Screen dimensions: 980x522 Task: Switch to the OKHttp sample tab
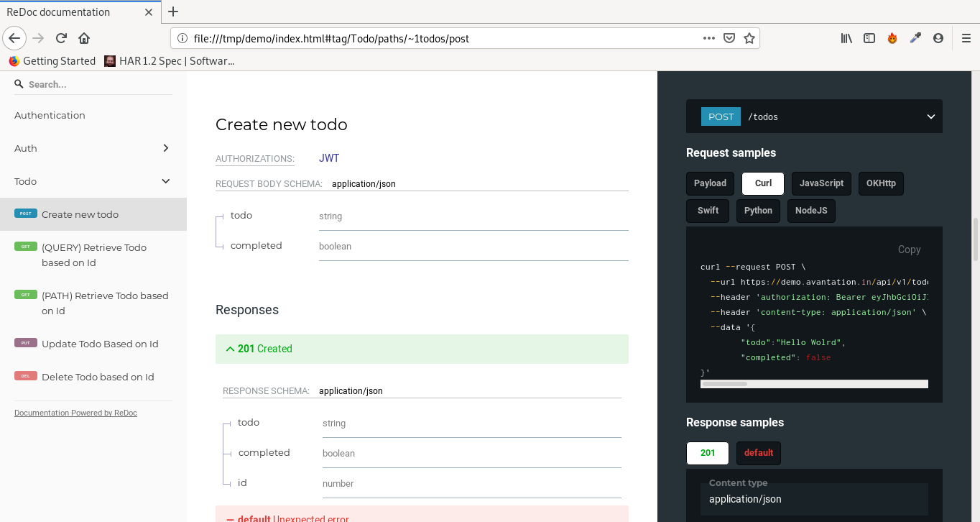point(881,183)
